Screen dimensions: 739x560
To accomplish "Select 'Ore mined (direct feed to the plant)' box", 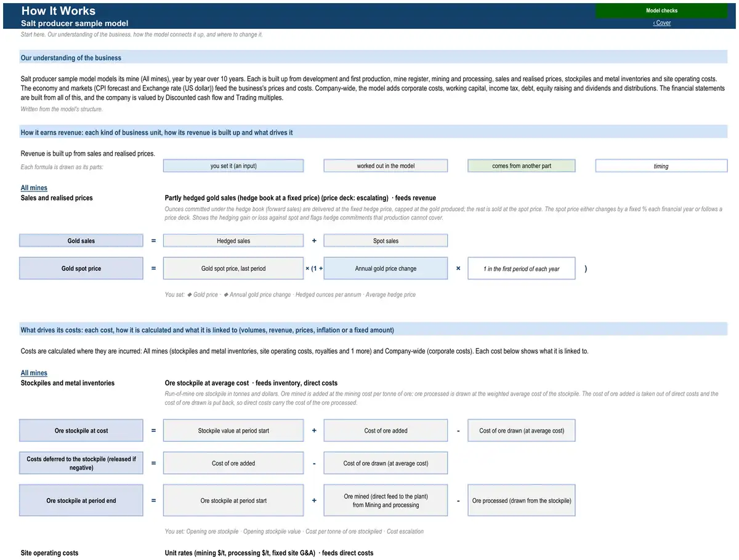I will pos(386,500).
